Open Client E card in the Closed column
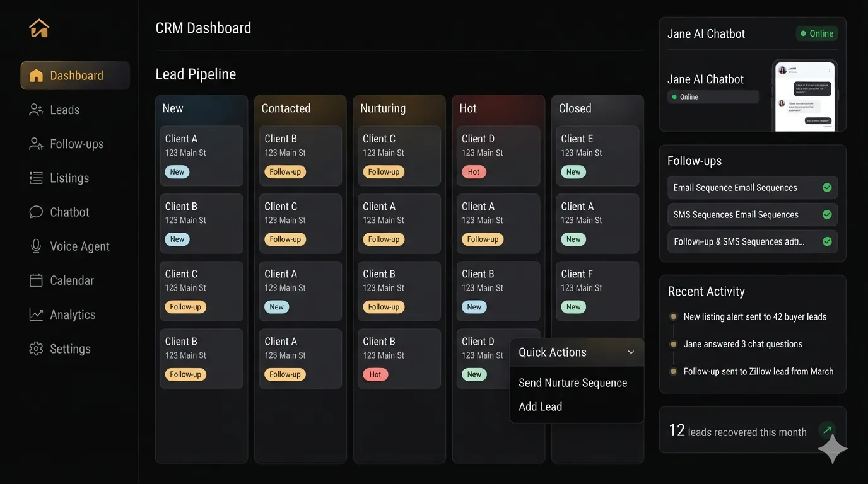Screen dimensions: 868x484 coord(597,156)
